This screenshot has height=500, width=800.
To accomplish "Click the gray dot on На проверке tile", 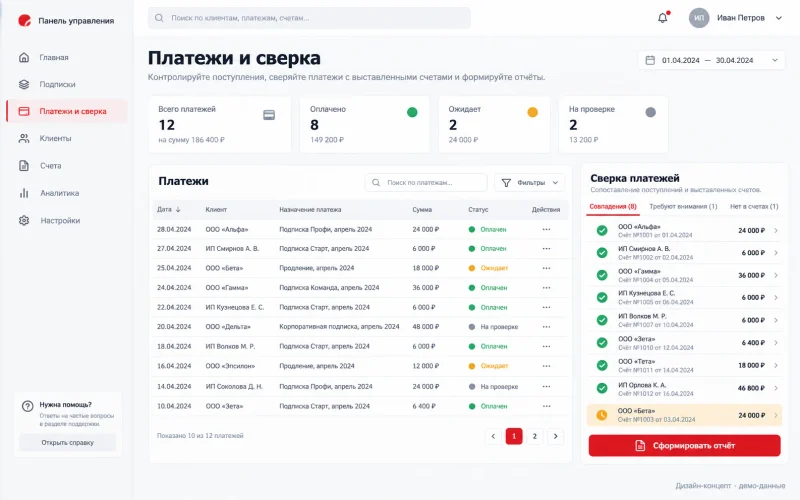I will pyautogui.click(x=651, y=112).
